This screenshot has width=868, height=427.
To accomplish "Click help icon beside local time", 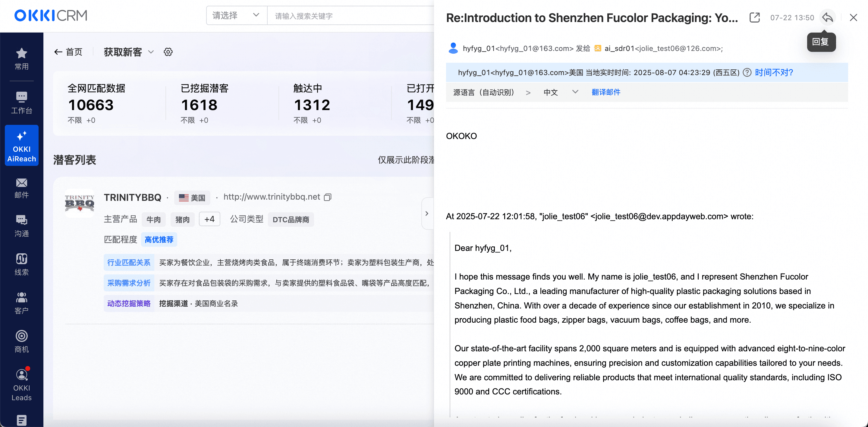I will click(x=747, y=72).
